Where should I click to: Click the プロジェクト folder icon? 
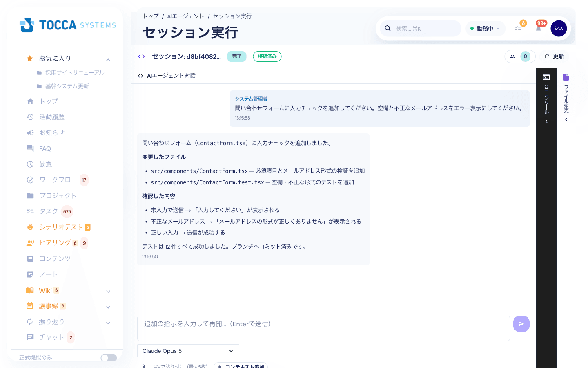click(30, 195)
